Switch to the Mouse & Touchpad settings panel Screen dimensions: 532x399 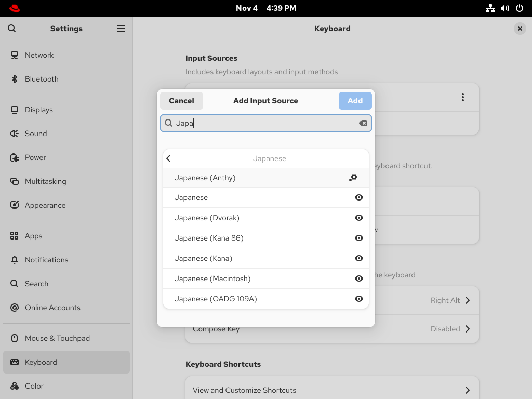[x=57, y=338]
